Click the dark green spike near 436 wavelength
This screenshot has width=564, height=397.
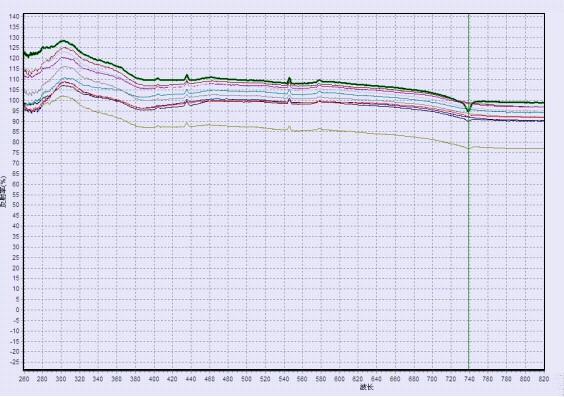click(x=187, y=76)
